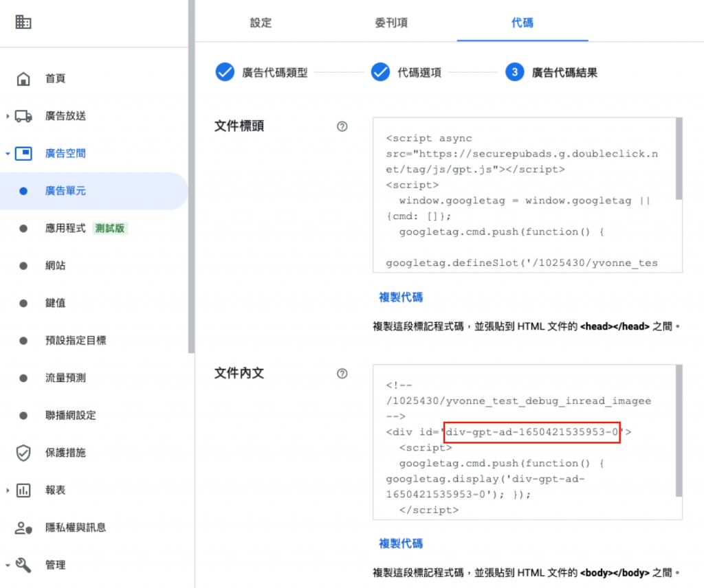Click the 測試版 badge
The height and width of the screenshot is (588, 704).
(x=110, y=228)
